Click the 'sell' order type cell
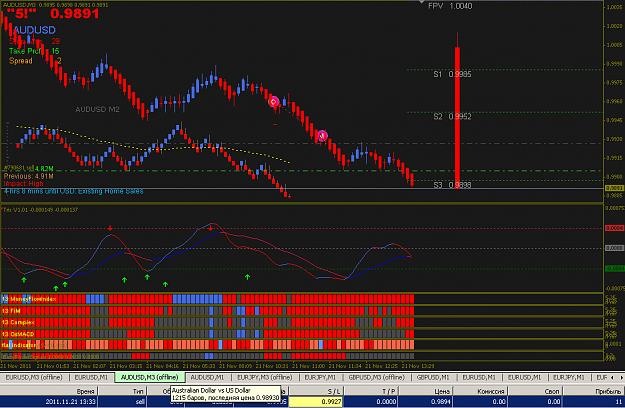This screenshot has height=408, width=625. pyautogui.click(x=122, y=402)
